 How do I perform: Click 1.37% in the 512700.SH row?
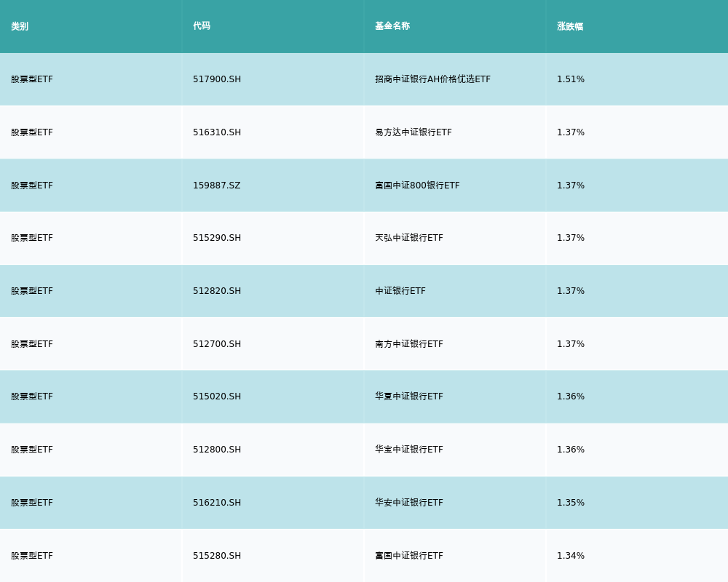[x=571, y=344]
